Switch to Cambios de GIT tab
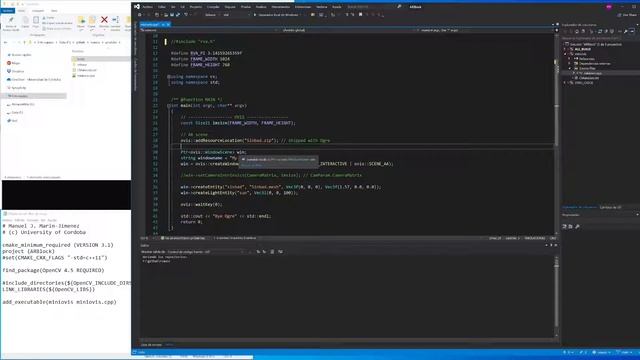Screen dimensions: 640x360 (x=611, y=207)
